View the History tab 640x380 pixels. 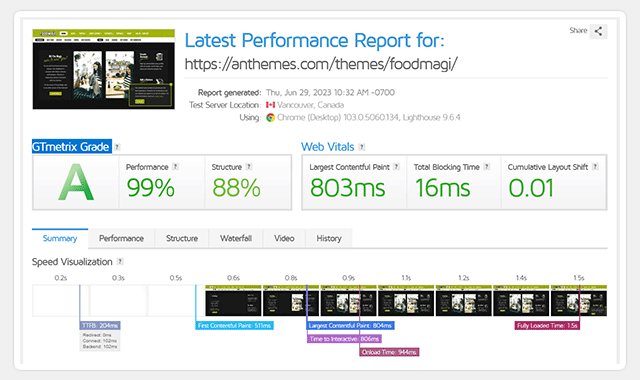(x=329, y=238)
